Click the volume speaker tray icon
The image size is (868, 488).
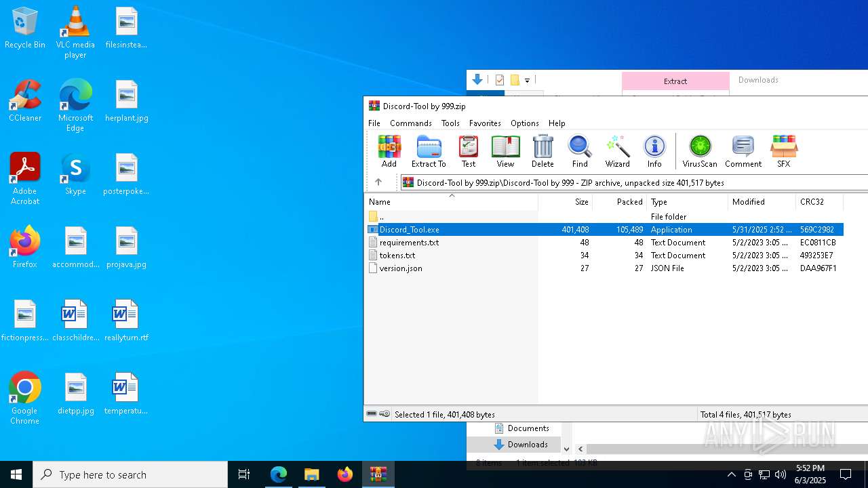(781, 474)
